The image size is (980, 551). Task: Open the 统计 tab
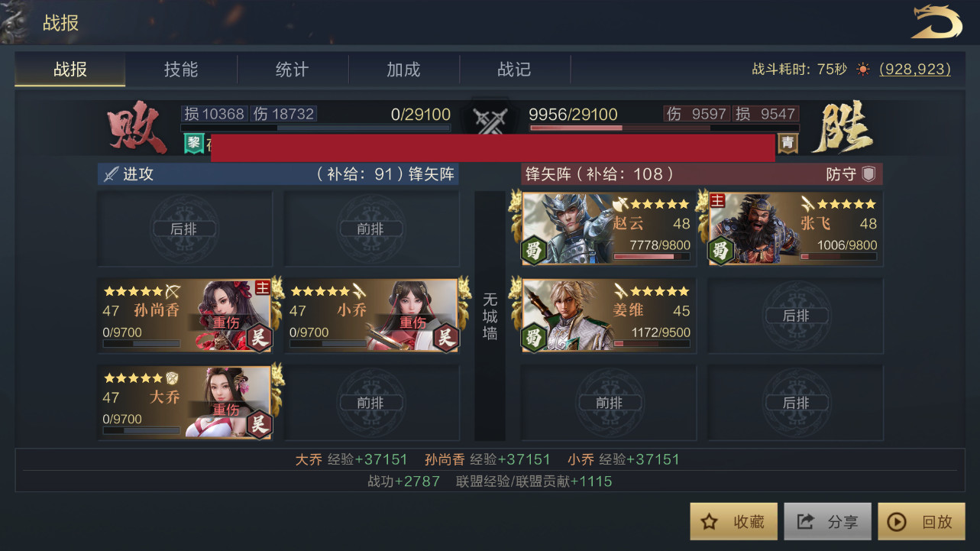pos(292,70)
